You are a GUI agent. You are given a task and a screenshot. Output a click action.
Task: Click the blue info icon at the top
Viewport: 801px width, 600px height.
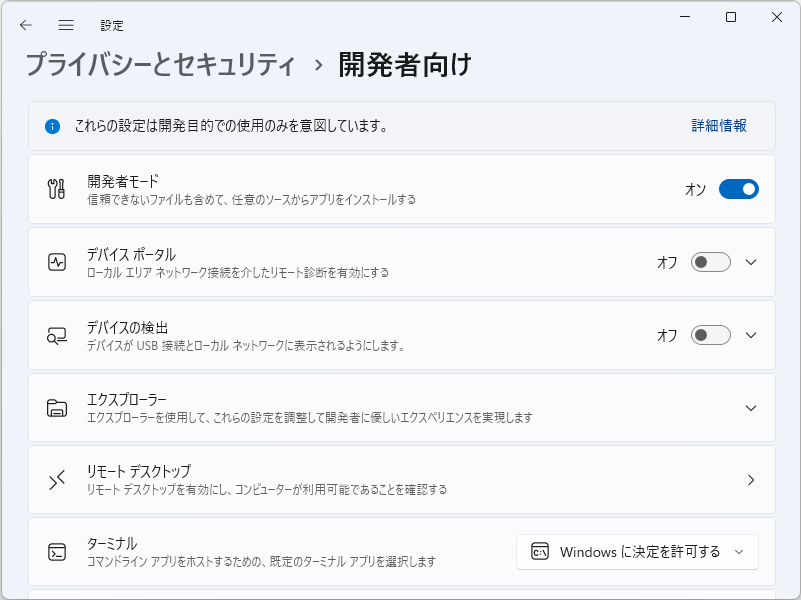pos(52,126)
